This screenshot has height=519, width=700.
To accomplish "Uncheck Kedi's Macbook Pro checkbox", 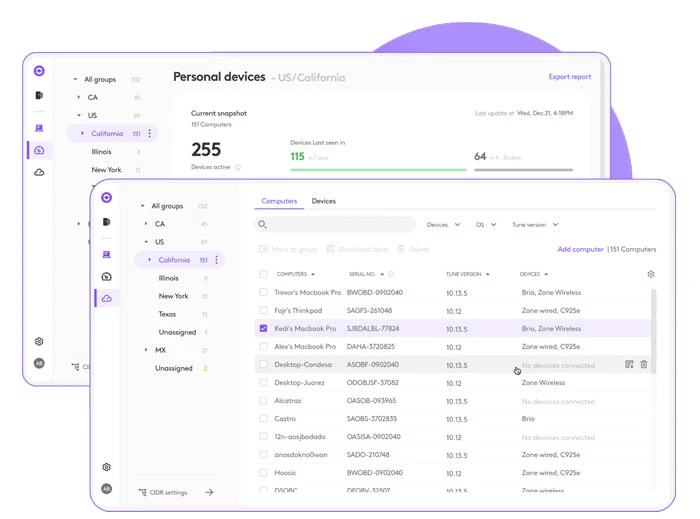I will pos(264,328).
